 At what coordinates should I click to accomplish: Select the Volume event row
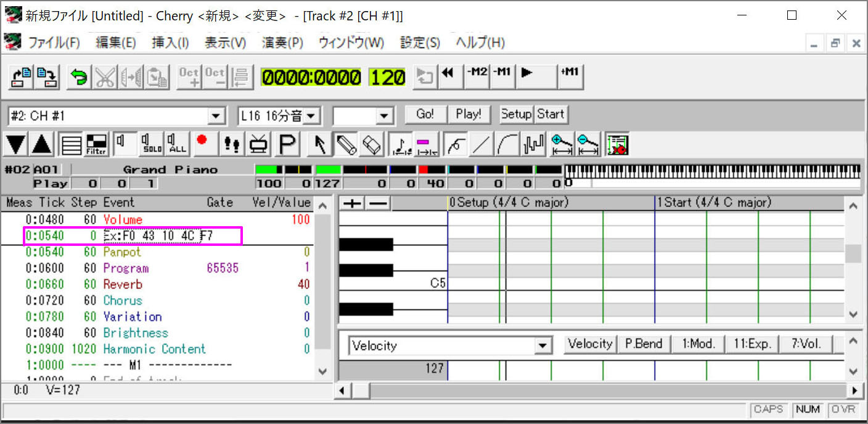coord(158,219)
